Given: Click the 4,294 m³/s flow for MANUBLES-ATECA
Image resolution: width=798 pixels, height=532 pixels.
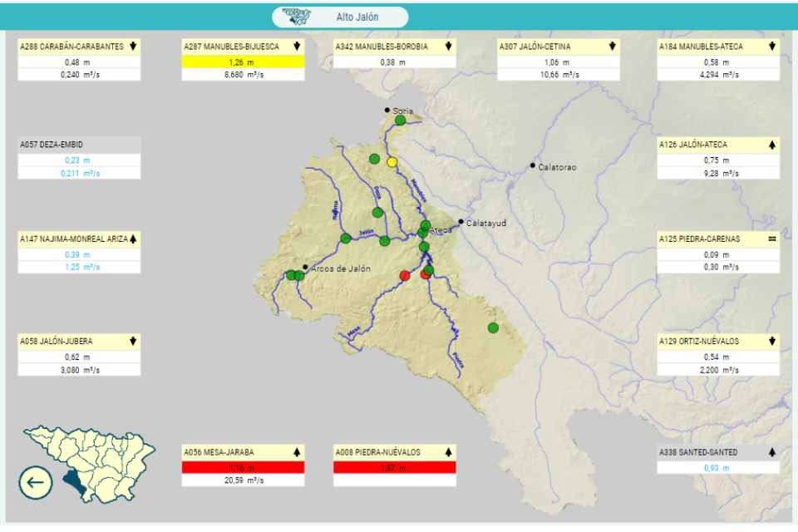Looking at the screenshot, I should 719,75.
